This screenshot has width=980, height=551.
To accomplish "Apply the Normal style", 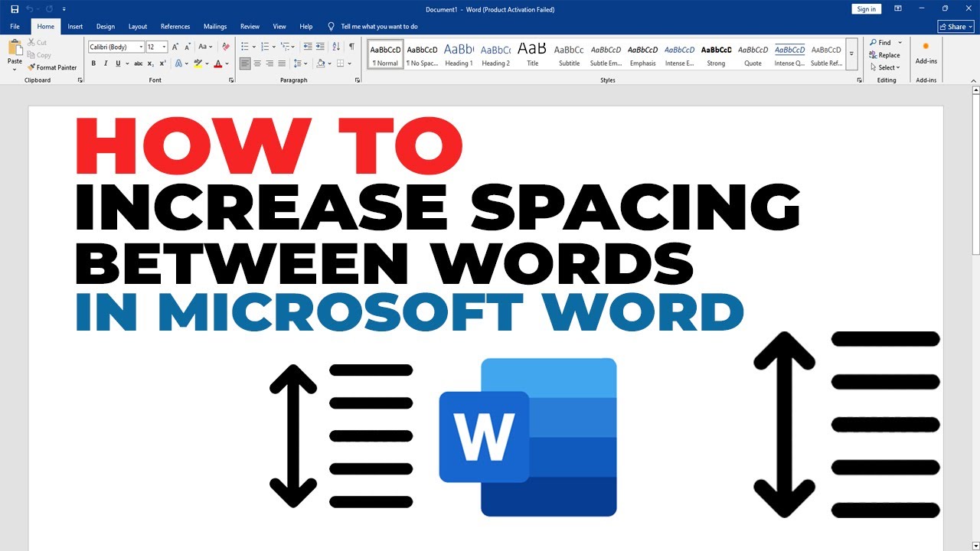I will [385, 54].
